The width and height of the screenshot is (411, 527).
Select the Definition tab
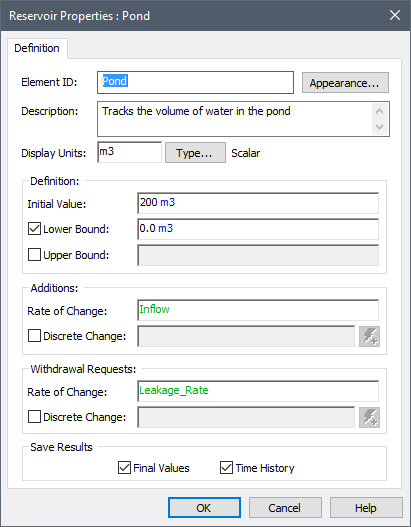click(37, 48)
